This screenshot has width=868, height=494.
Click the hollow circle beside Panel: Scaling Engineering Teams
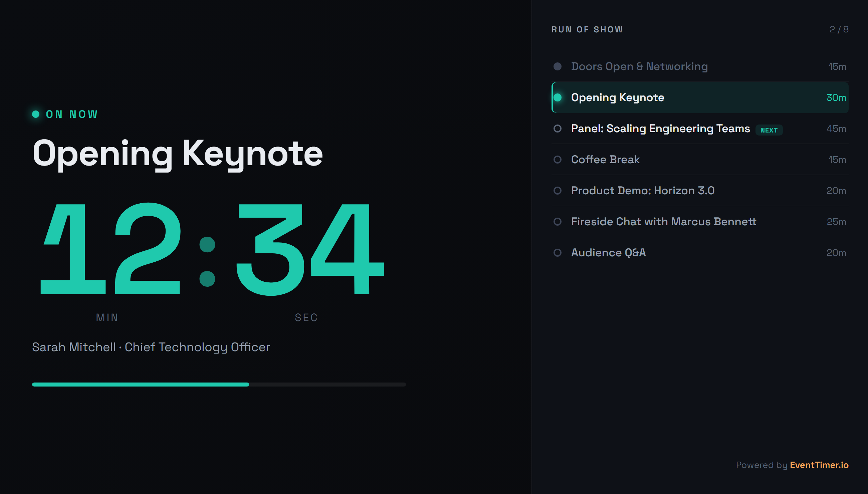(x=557, y=129)
